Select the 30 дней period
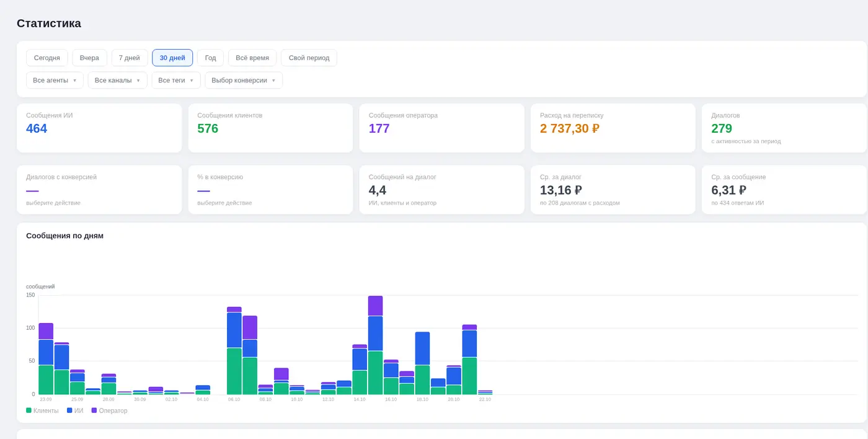868x439 pixels. [172, 58]
